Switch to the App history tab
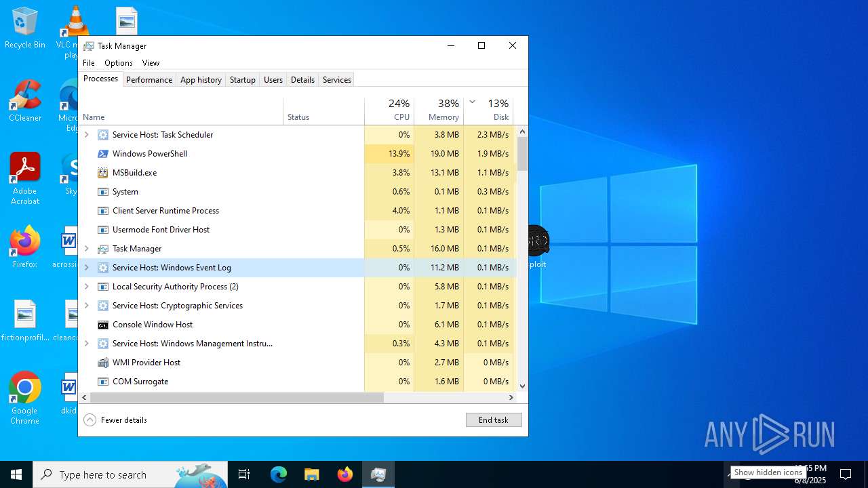This screenshot has height=488, width=868. 201,80
